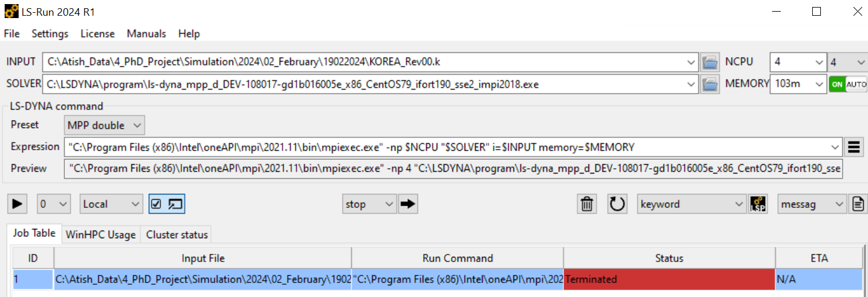This screenshot has width=868, height=297.
Task: Open the queue number dropdown showing 0
Action: [x=53, y=204]
